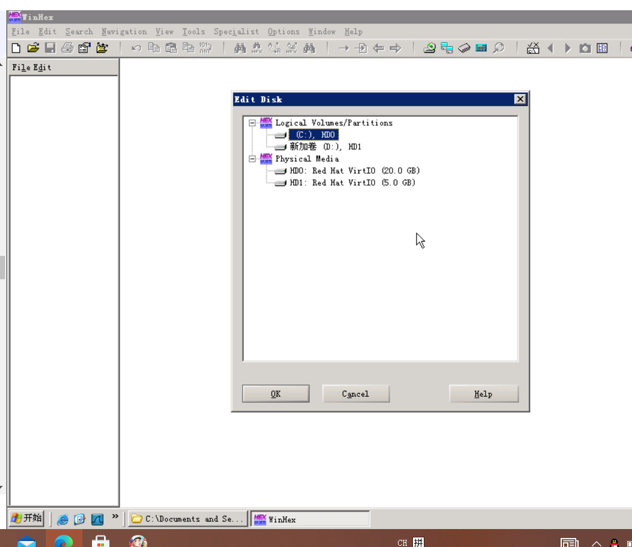Open the View menu
Image resolution: width=632 pixels, height=547 pixels.
pos(164,31)
